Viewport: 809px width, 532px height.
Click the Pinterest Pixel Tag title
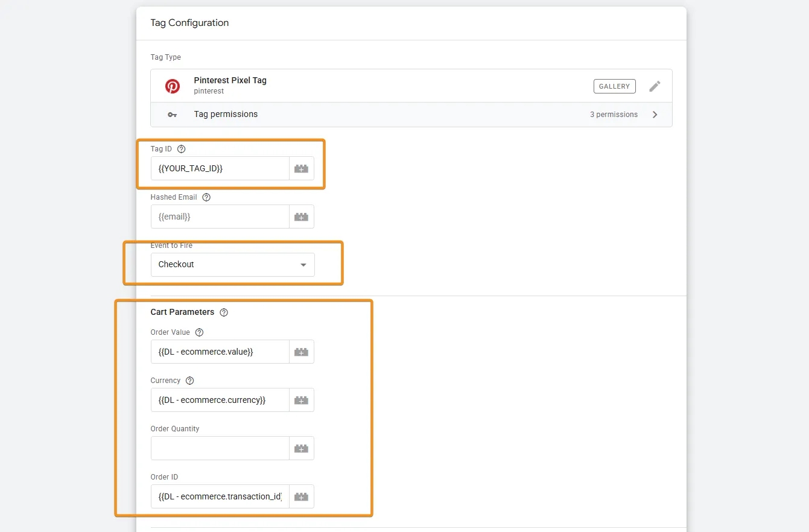point(230,80)
